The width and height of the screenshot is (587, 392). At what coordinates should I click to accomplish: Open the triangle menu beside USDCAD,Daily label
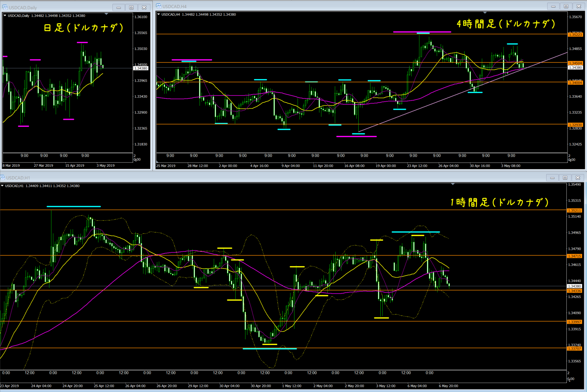tap(5, 15)
